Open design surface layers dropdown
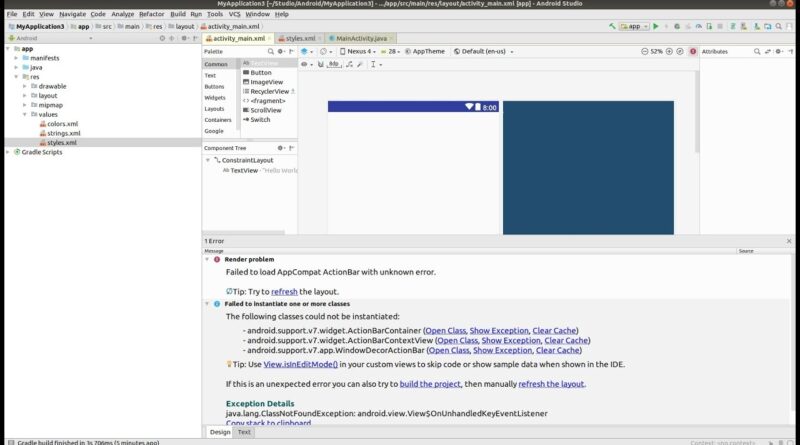 pos(307,52)
